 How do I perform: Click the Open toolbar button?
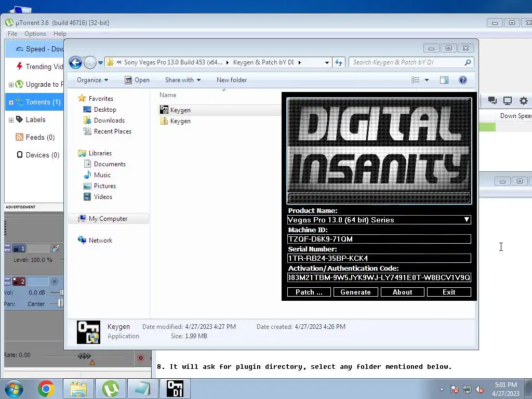pyautogui.click(x=137, y=80)
